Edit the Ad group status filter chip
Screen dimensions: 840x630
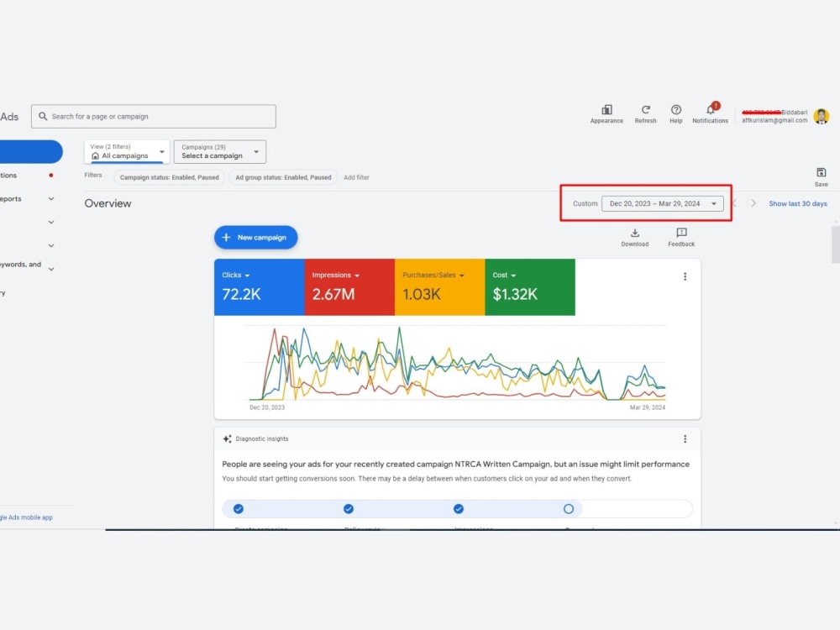(283, 177)
